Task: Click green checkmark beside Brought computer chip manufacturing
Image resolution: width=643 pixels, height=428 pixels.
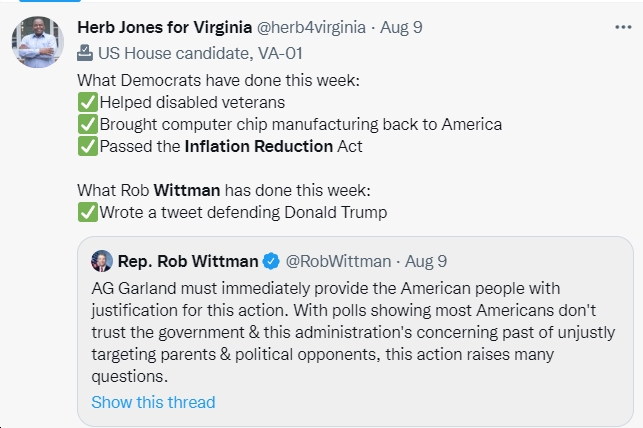Action: [x=88, y=124]
